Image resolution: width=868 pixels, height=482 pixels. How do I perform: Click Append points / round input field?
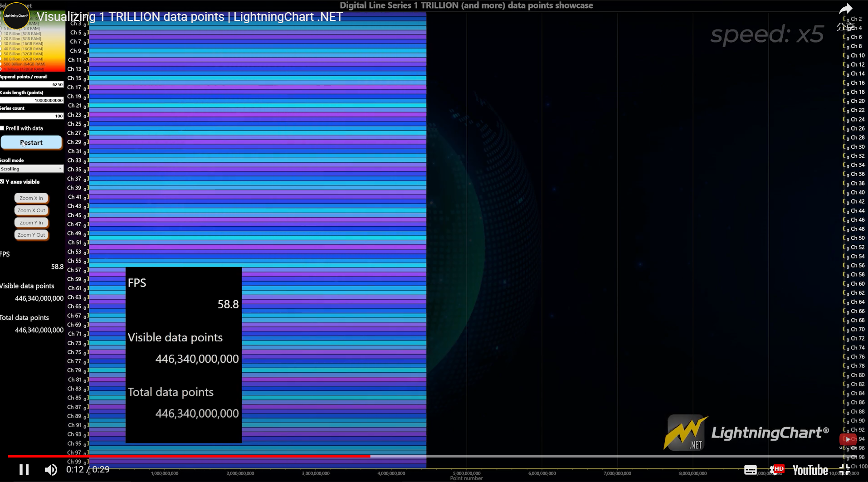[32, 84]
